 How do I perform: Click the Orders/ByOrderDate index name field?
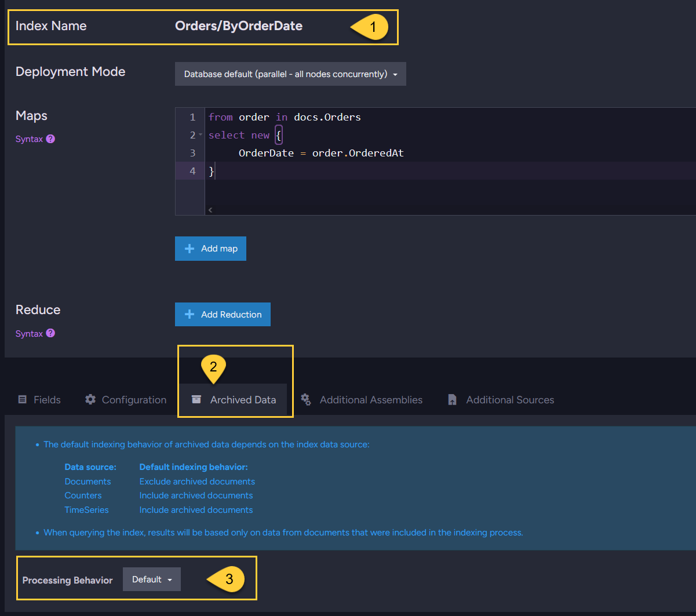(x=239, y=26)
